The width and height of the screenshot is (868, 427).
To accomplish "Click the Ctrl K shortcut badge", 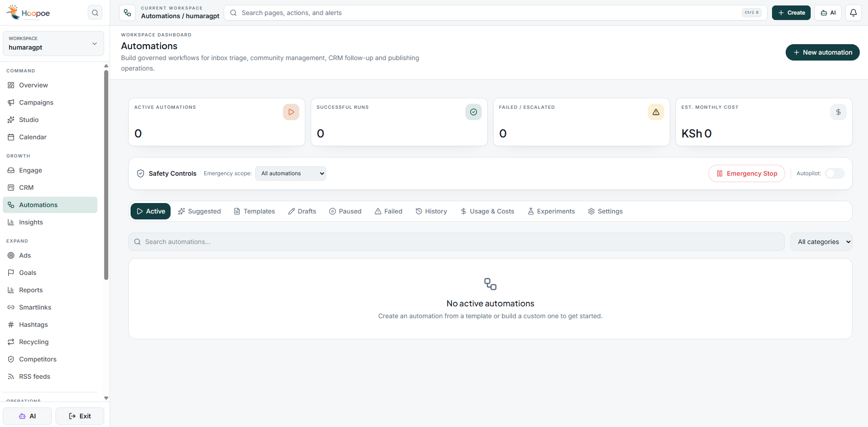I will pyautogui.click(x=752, y=13).
